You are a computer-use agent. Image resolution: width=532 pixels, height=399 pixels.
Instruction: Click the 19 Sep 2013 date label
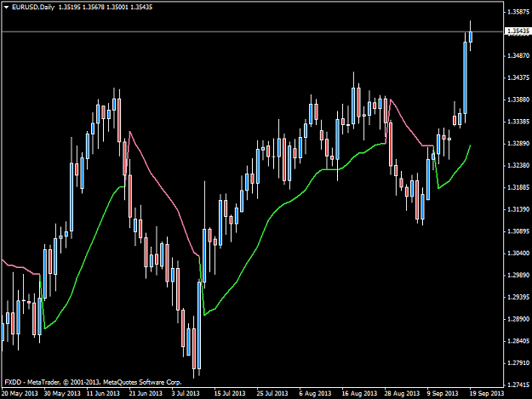[x=487, y=394]
